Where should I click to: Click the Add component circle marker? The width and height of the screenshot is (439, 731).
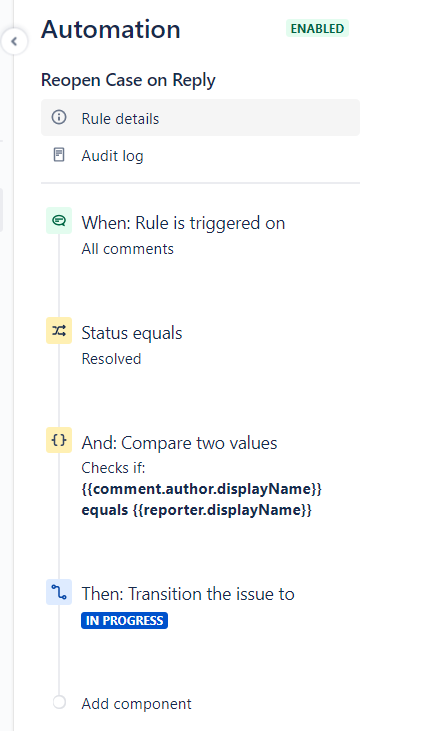pyautogui.click(x=59, y=702)
